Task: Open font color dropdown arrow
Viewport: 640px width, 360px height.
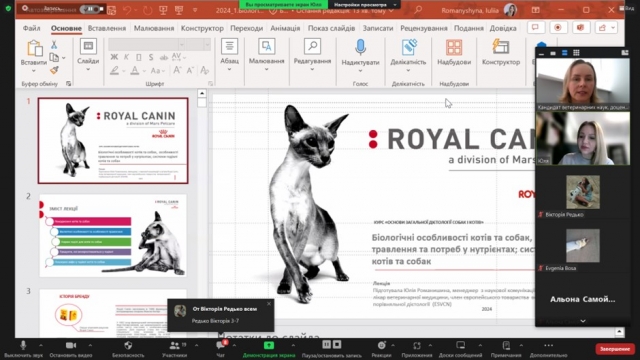Action: pyautogui.click(x=144, y=71)
